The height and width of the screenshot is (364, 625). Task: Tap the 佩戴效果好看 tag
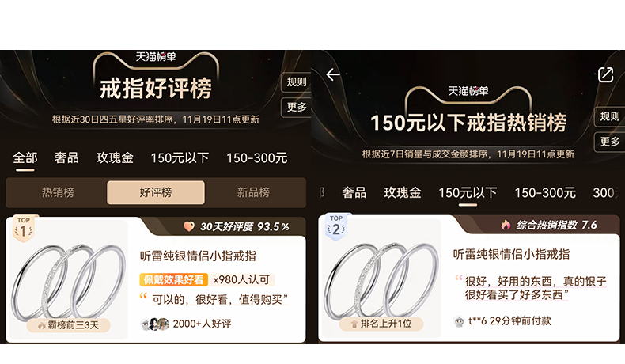174,280
